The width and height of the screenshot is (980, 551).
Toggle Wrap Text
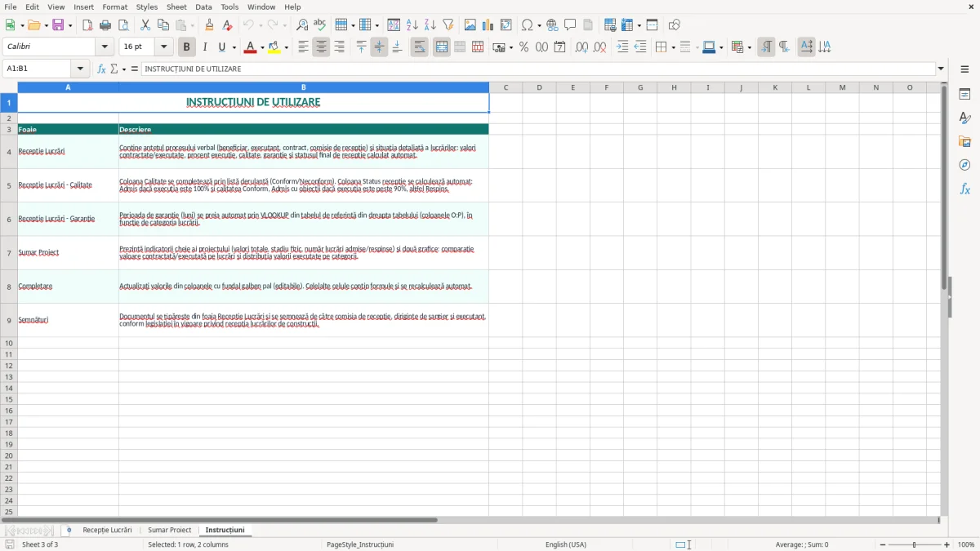click(420, 47)
